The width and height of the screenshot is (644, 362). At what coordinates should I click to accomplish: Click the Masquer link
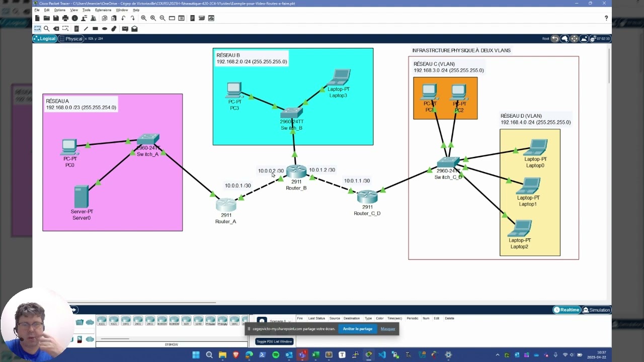388,329
